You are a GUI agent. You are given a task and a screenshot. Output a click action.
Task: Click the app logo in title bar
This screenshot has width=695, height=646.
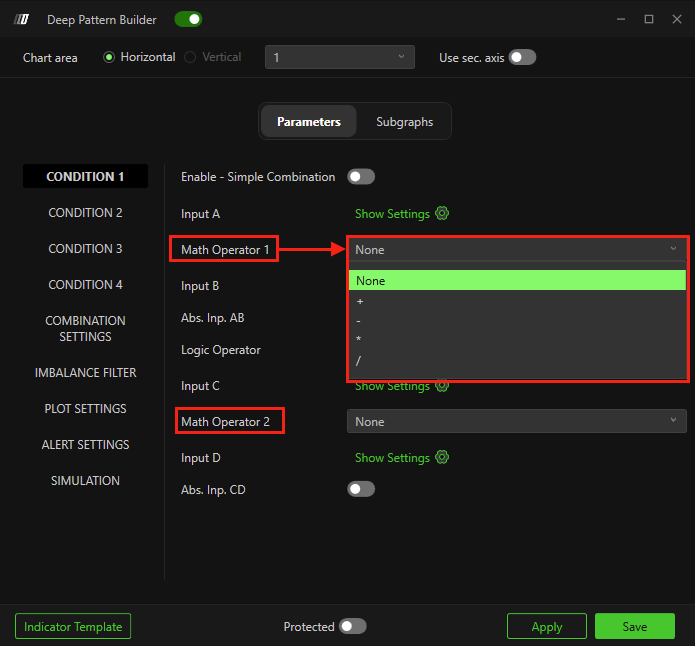click(24, 19)
